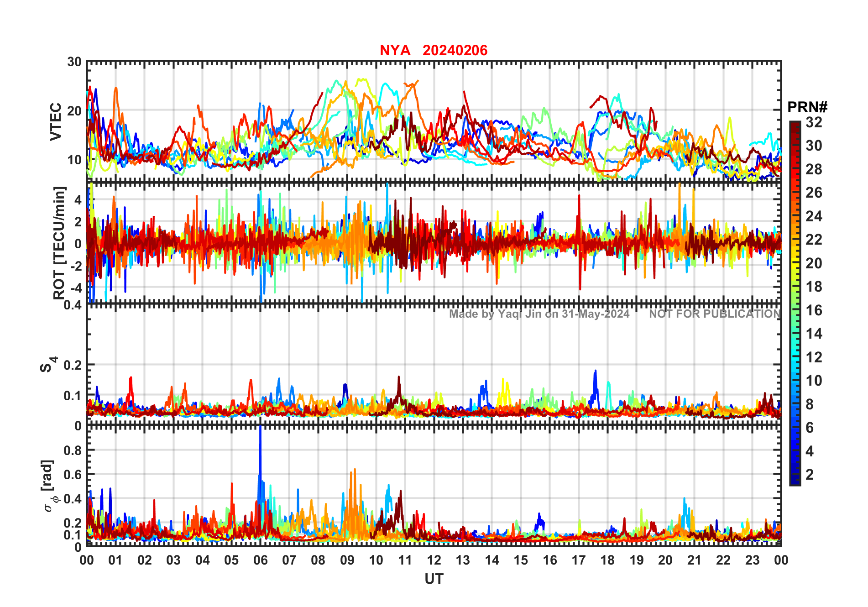Click colorbar tick label 16
This screenshot has width=868, height=607.
coord(814,310)
